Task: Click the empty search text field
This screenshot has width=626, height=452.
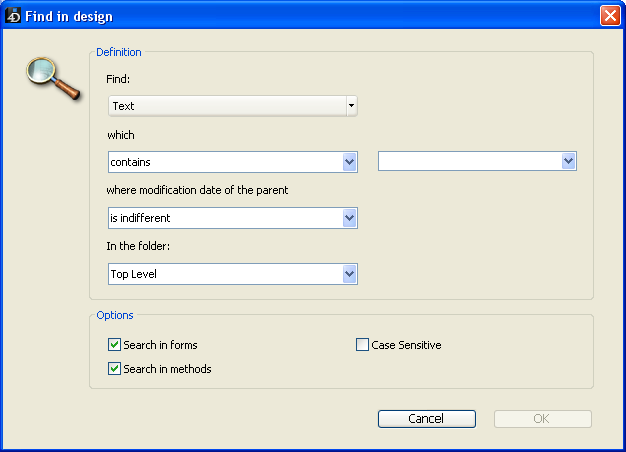Action: click(468, 162)
